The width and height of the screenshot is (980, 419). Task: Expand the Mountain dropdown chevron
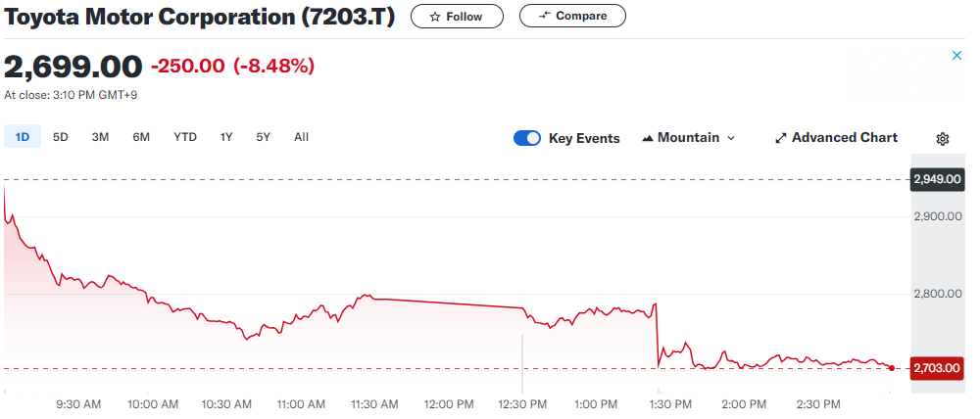coord(730,138)
